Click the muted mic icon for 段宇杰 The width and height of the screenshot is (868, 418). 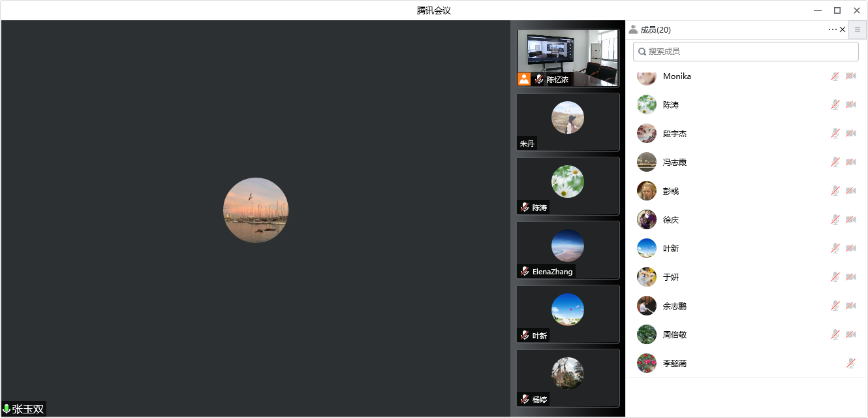835,133
